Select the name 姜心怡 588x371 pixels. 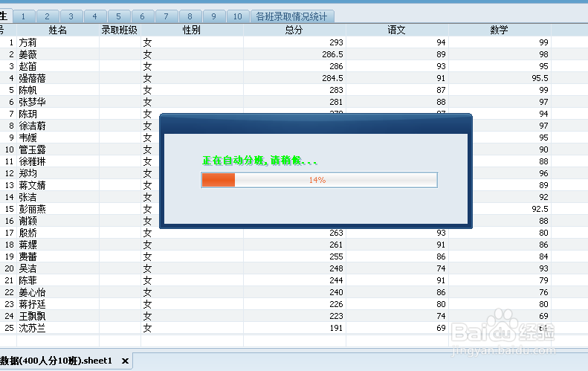coord(32,292)
